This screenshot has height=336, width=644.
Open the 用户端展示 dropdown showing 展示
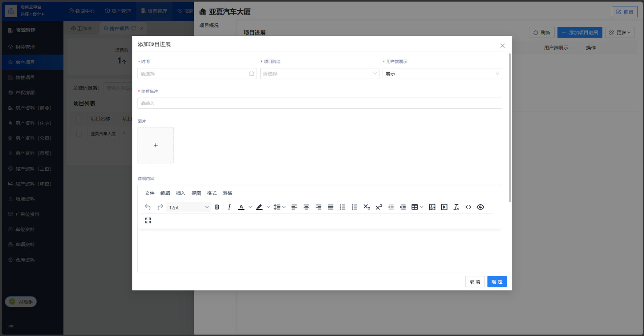pos(442,74)
